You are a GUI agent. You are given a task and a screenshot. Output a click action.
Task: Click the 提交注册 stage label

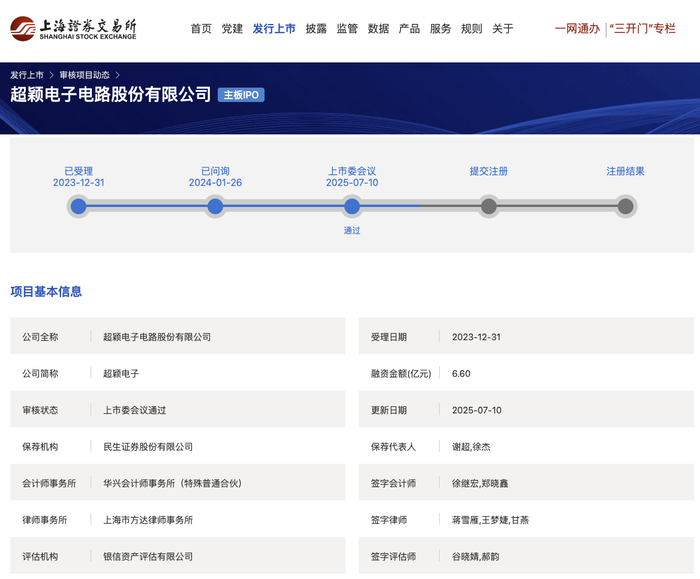489,171
